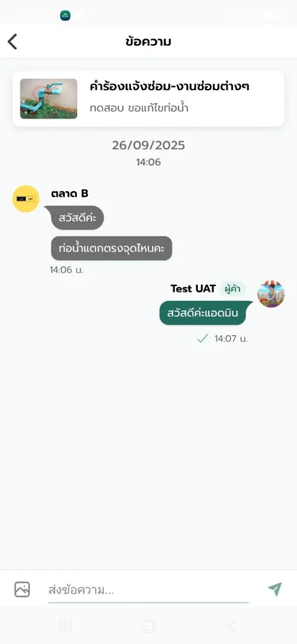297x644 pixels.
Task: Focus the ส่งข้อความ message input field
Action: click(148, 591)
